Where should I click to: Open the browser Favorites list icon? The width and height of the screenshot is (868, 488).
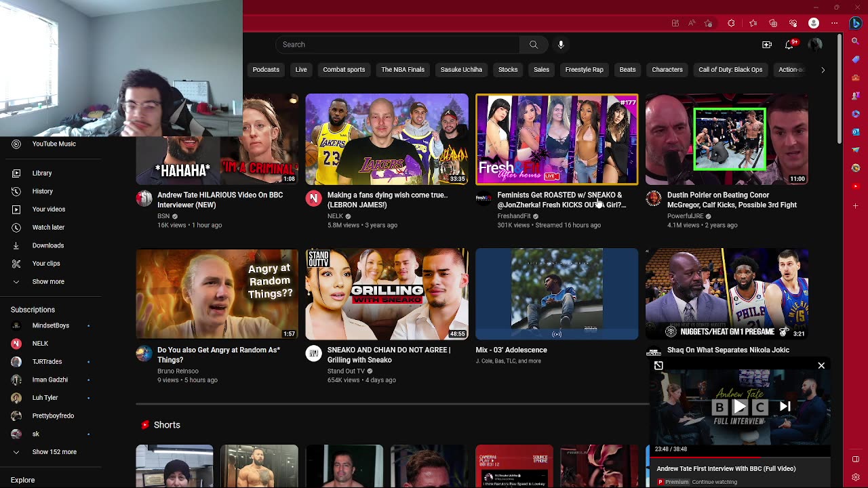pos(753,23)
